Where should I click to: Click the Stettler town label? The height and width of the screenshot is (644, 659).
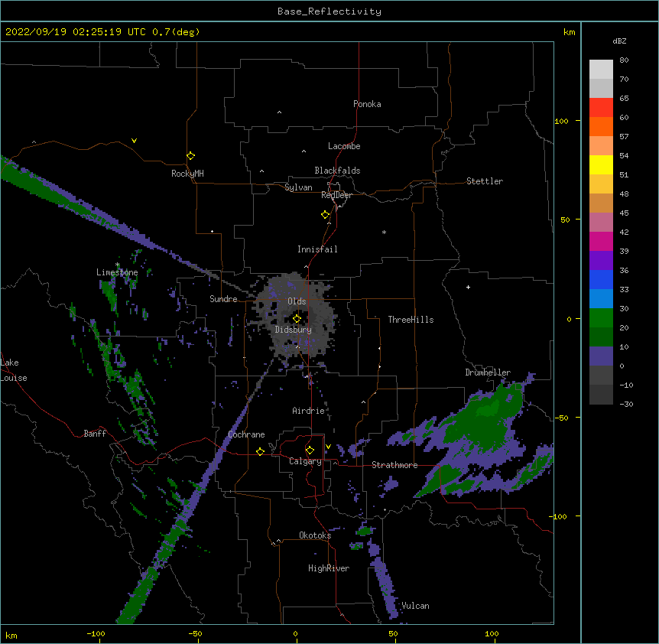coord(484,181)
